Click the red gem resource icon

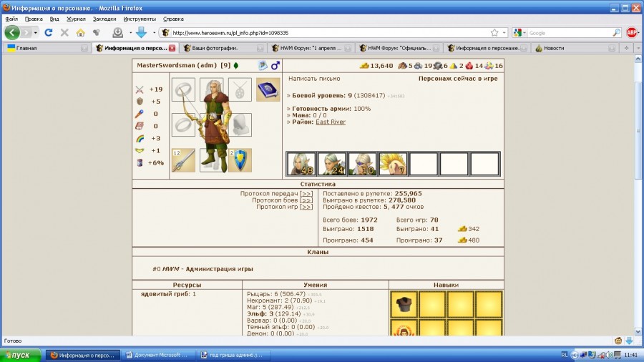click(469, 66)
